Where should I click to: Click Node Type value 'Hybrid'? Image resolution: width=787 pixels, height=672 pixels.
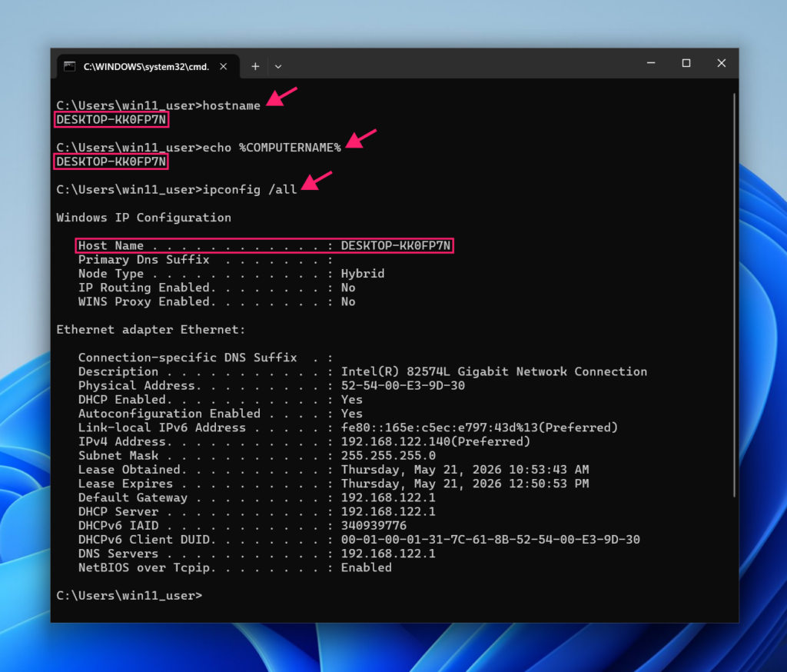(363, 274)
